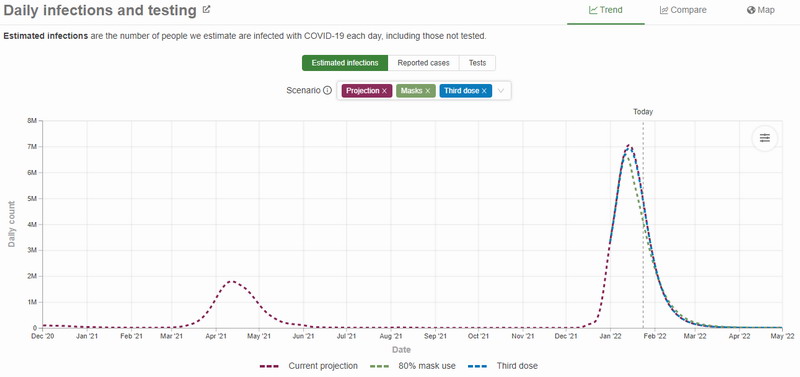Click the Masks tag label
The width and height of the screenshot is (800, 377).
[x=411, y=91]
